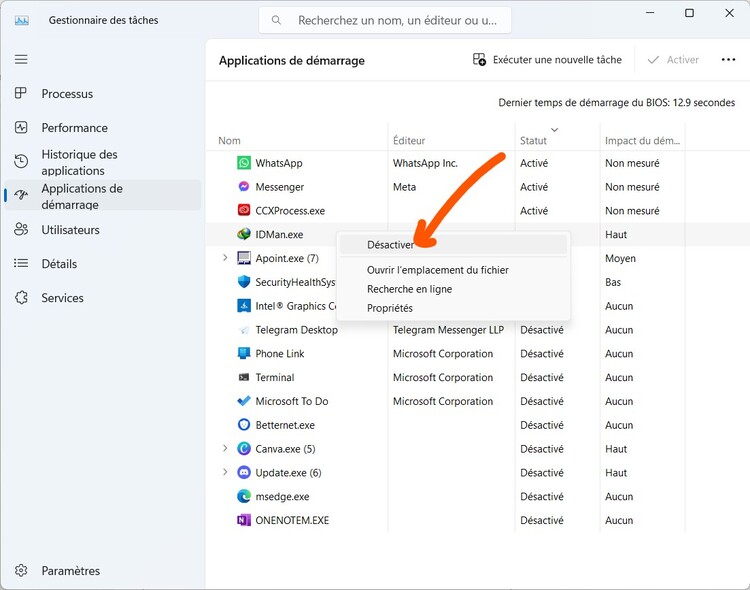Click the Terminal icon
750x590 pixels.
point(244,377)
